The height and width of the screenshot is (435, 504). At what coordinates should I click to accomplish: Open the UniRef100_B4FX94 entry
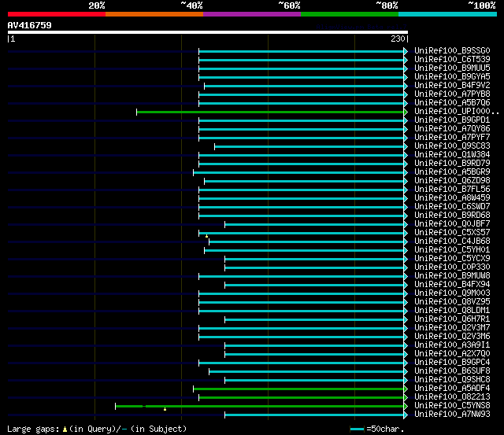(452, 285)
